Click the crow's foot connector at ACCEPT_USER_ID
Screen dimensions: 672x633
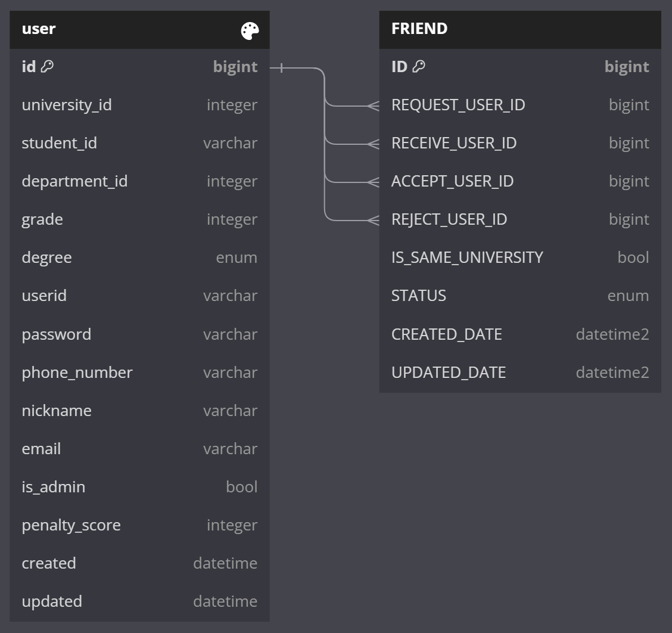[x=374, y=182]
